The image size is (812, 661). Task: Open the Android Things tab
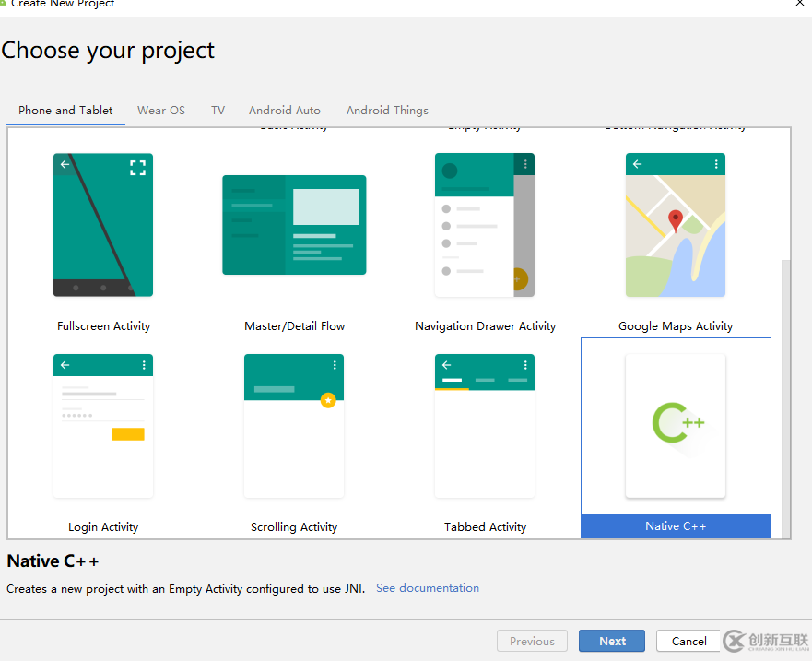(x=387, y=111)
